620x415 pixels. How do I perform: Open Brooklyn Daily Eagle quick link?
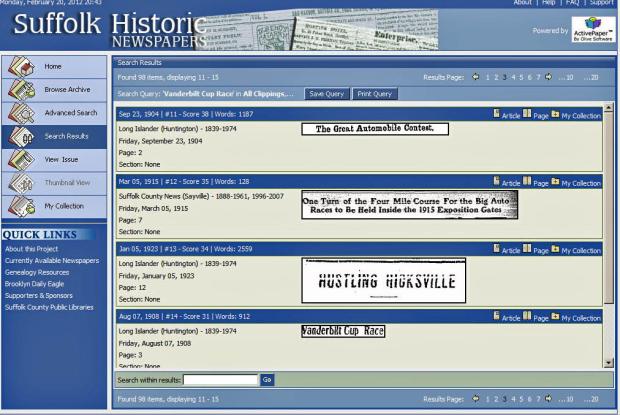[x=34, y=284]
